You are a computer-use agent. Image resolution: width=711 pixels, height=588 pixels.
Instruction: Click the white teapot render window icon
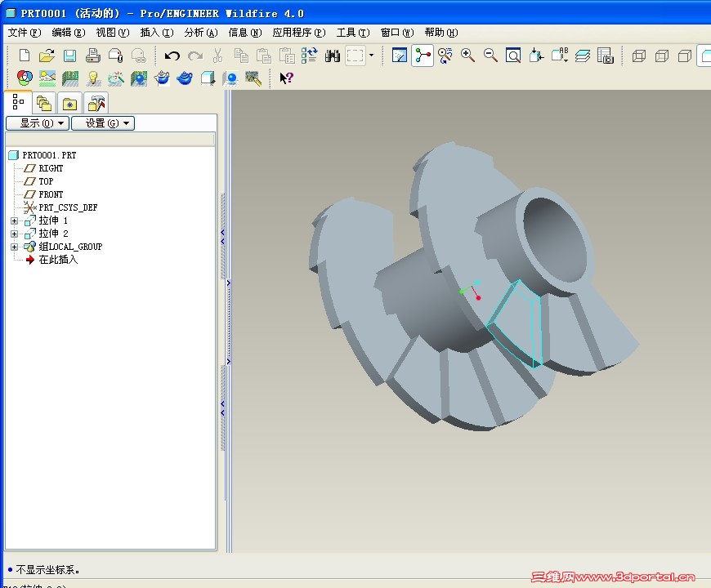coord(162,78)
